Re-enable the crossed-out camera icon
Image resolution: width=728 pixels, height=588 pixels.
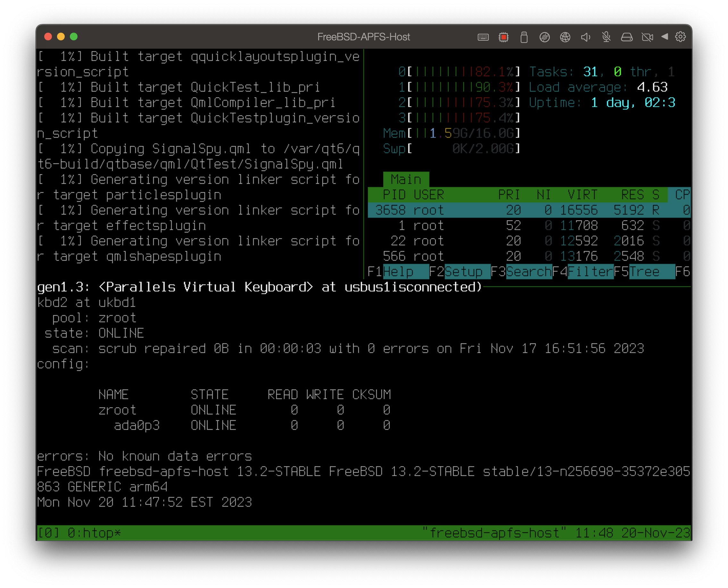coord(648,37)
